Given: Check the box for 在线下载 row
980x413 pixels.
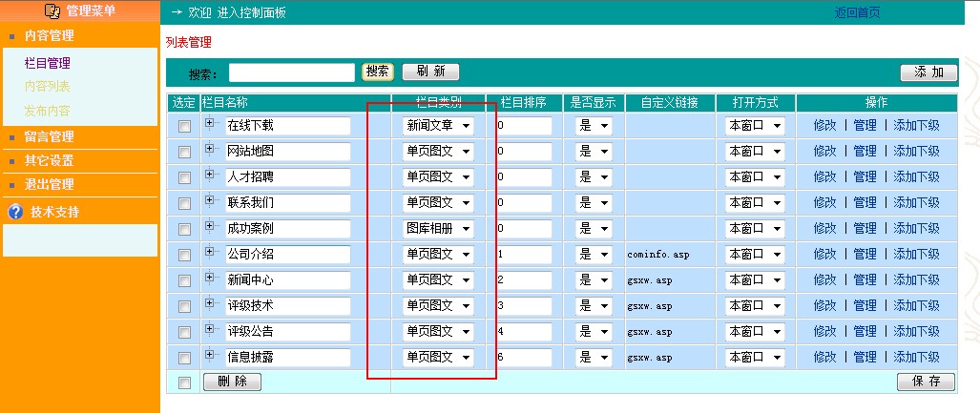Looking at the screenshot, I should pos(184,126).
